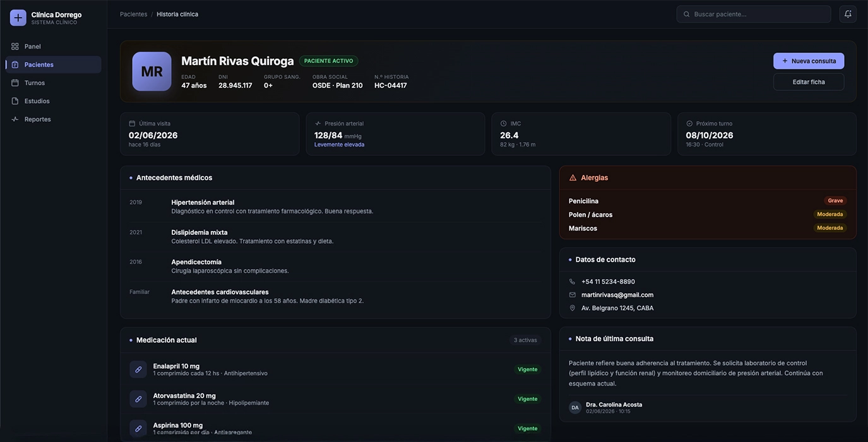This screenshot has width=868, height=442.
Task: Open Estudios from the sidebar menu
Action: pyautogui.click(x=54, y=101)
